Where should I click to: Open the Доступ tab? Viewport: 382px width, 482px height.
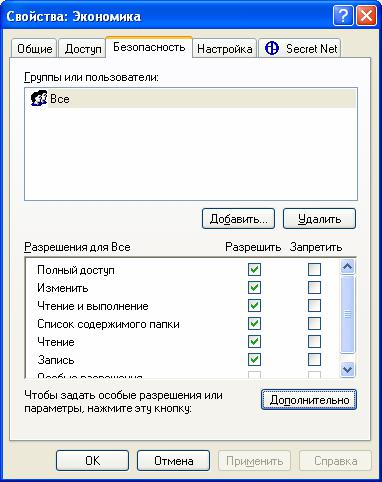83,49
